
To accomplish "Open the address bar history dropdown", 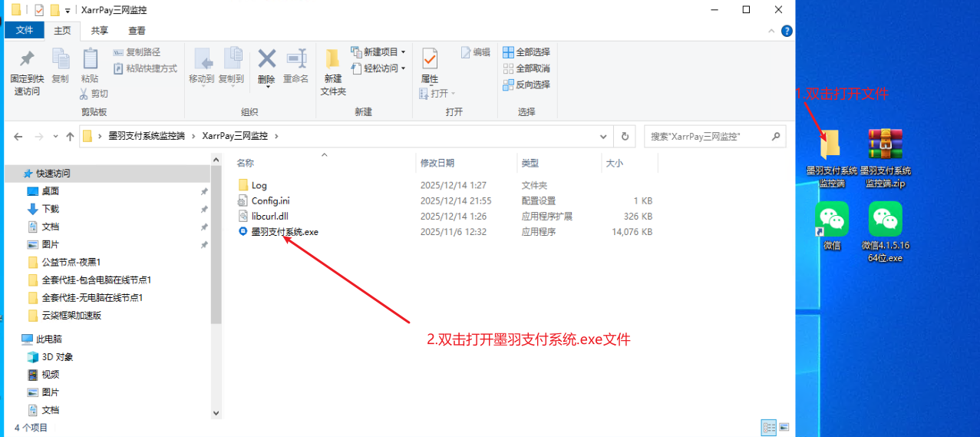I will point(604,137).
